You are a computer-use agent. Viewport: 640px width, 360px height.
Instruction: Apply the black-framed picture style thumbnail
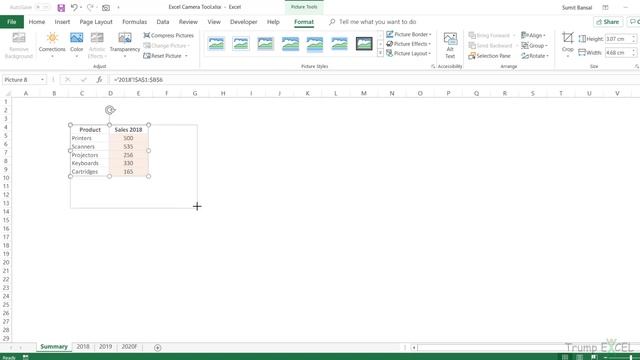pos(364,44)
